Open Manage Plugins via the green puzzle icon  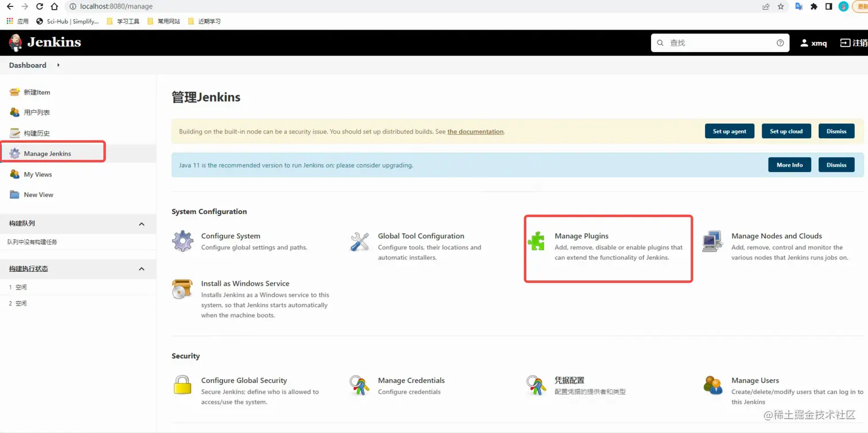[536, 242]
